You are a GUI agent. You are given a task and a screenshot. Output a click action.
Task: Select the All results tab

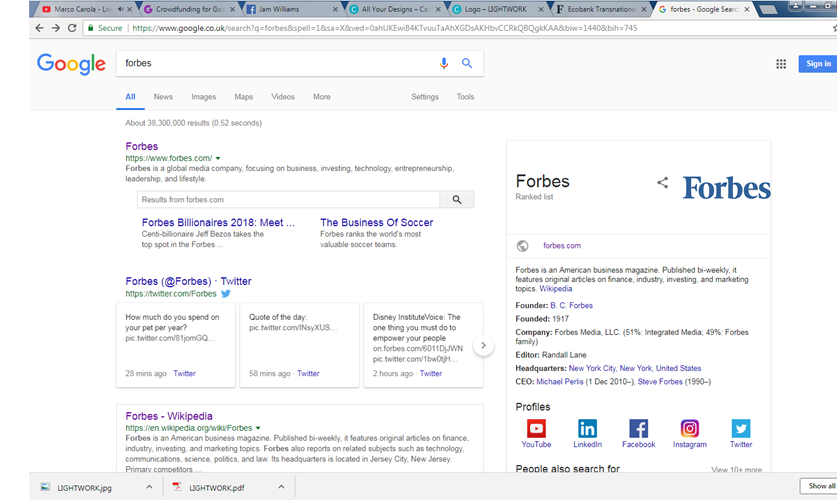pos(130,97)
